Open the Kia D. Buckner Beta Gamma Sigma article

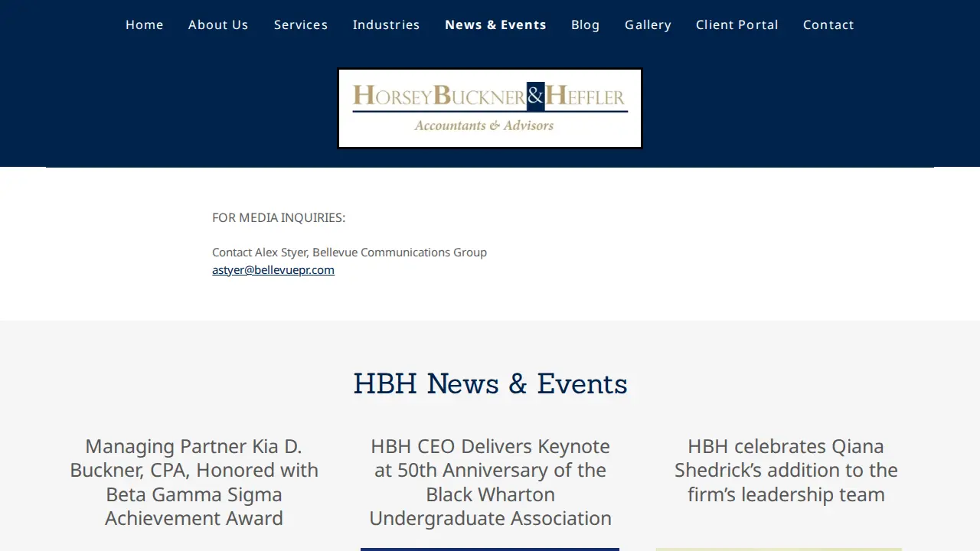[x=194, y=482]
